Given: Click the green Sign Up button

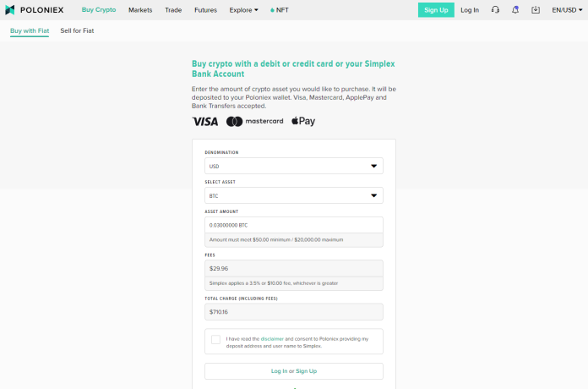Looking at the screenshot, I should click(x=436, y=10).
